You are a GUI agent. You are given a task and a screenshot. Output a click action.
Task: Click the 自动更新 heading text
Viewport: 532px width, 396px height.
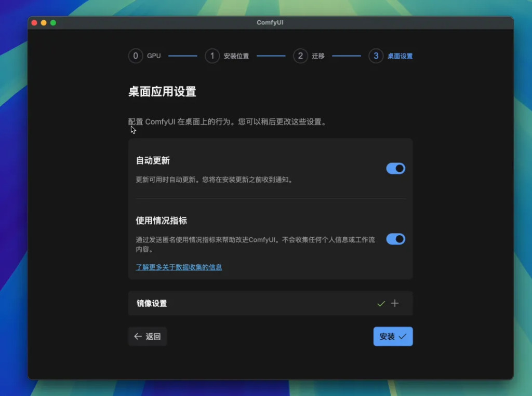pyautogui.click(x=153, y=160)
